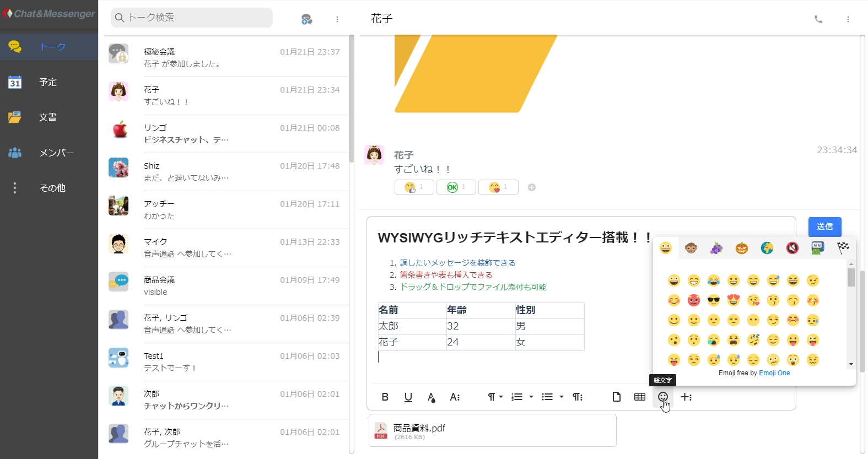Viewport: 868px width, 459px height.
Task: Click the Bold formatting icon
Action: [x=385, y=397]
